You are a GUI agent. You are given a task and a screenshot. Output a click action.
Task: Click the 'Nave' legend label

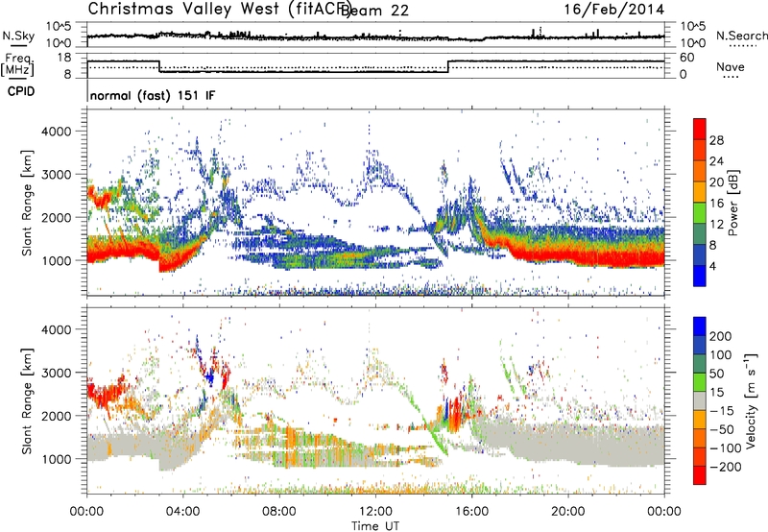tap(730, 67)
